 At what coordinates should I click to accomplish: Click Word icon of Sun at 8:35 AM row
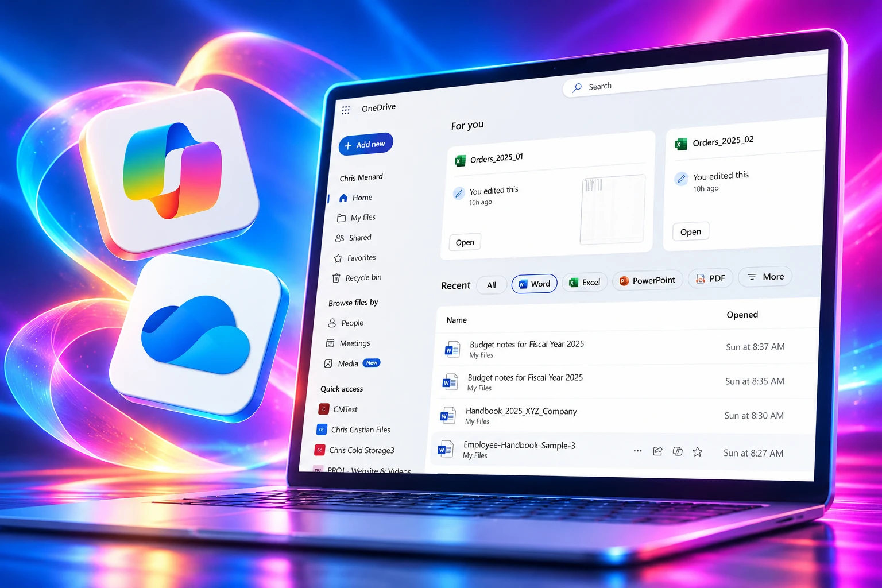click(x=449, y=382)
